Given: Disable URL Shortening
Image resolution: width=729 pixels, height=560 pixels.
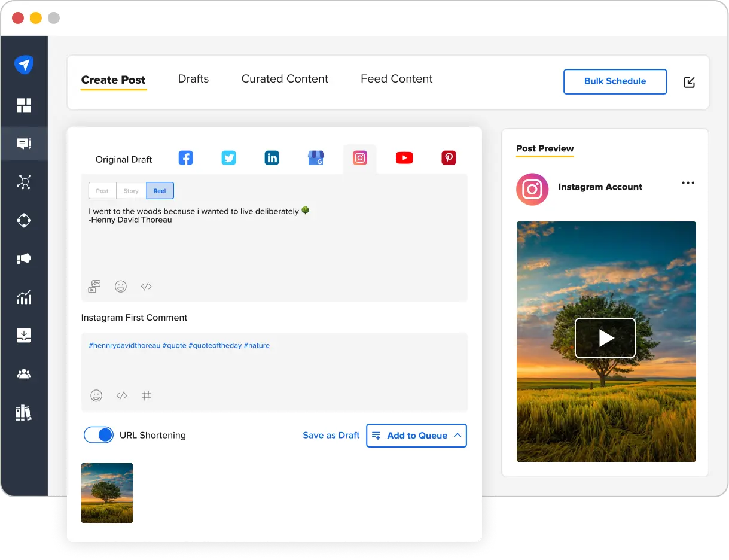Looking at the screenshot, I should 99,435.
